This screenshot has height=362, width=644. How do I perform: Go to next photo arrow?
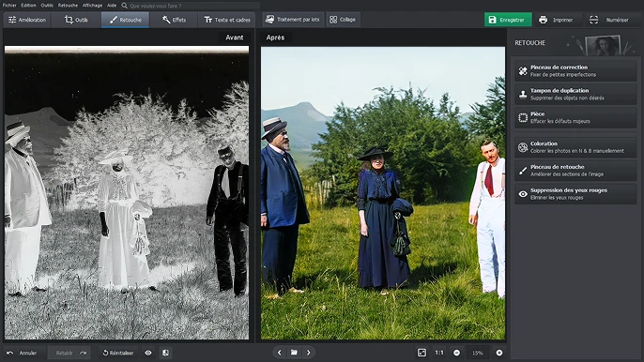click(309, 352)
